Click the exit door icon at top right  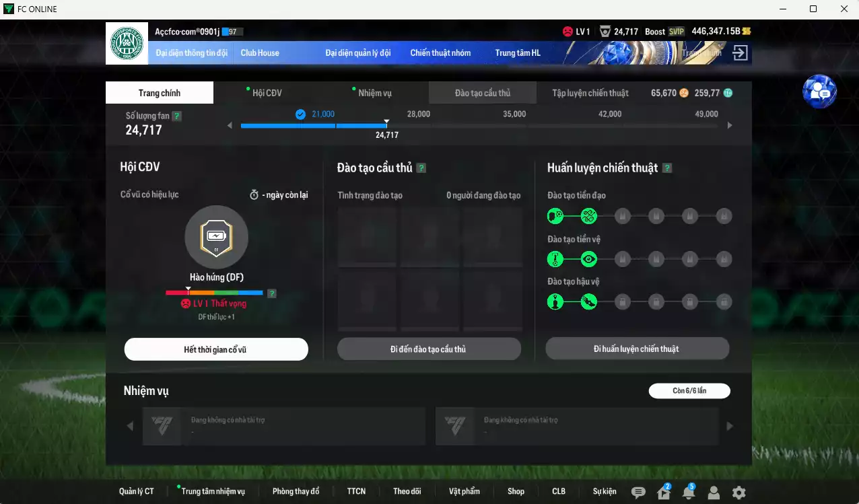[x=740, y=53]
